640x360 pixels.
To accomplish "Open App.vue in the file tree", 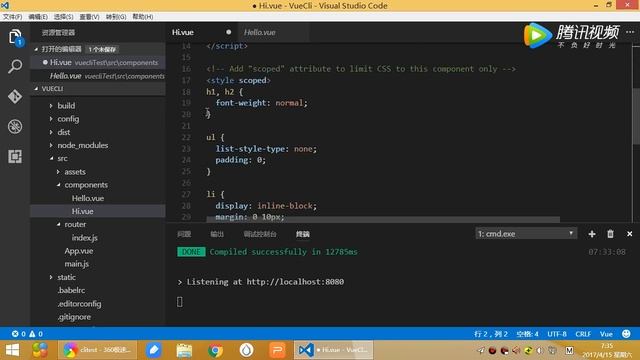I will coord(78,251).
